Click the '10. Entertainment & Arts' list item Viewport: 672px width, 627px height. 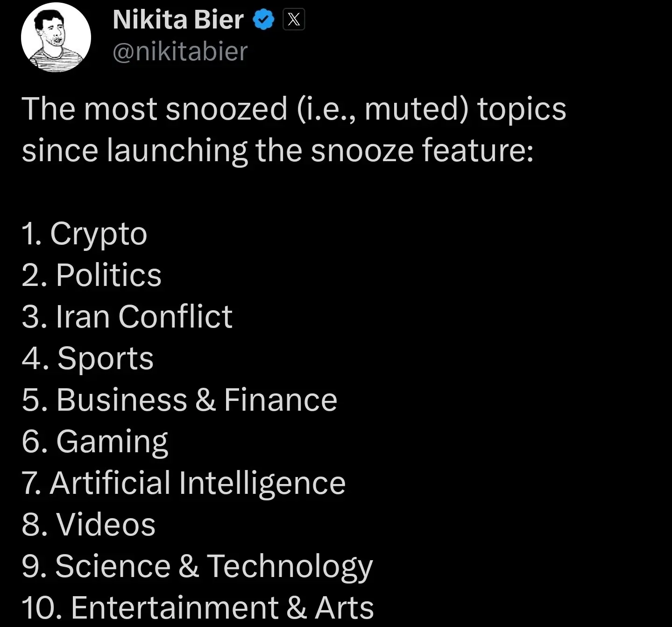(x=198, y=608)
